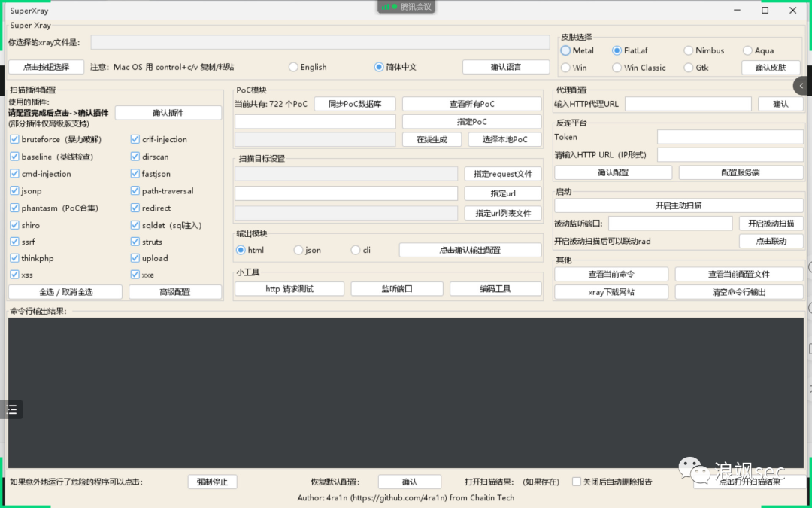Uncheck redirect plugin
The width and height of the screenshot is (812, 508).
click(135, 208)
